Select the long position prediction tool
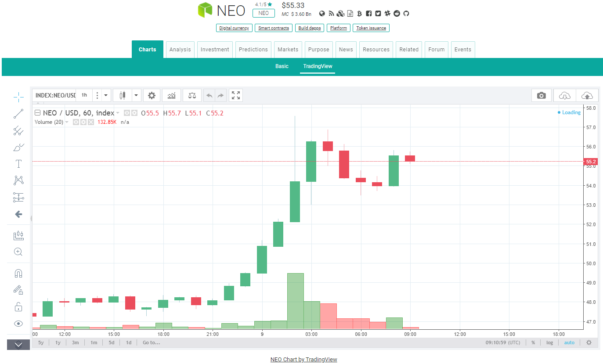This screenshot has height=364, width=603. (18, 198)
